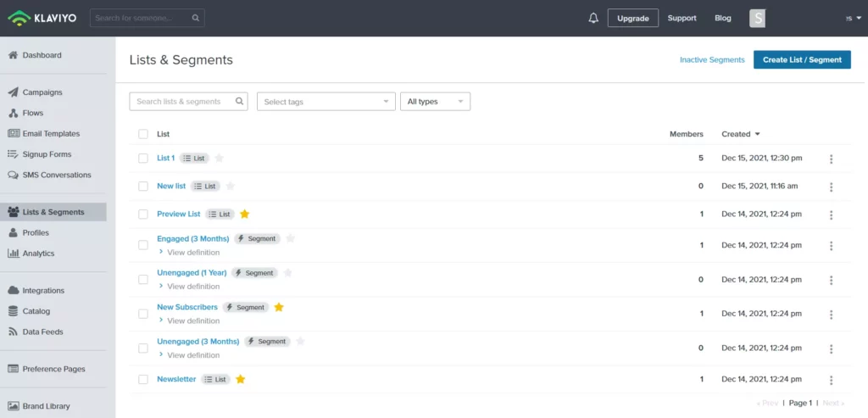The height and width of the screenshot is (418, 868).
Task: Open three-dot menu for New list row
Action: [x=831, y=187]
